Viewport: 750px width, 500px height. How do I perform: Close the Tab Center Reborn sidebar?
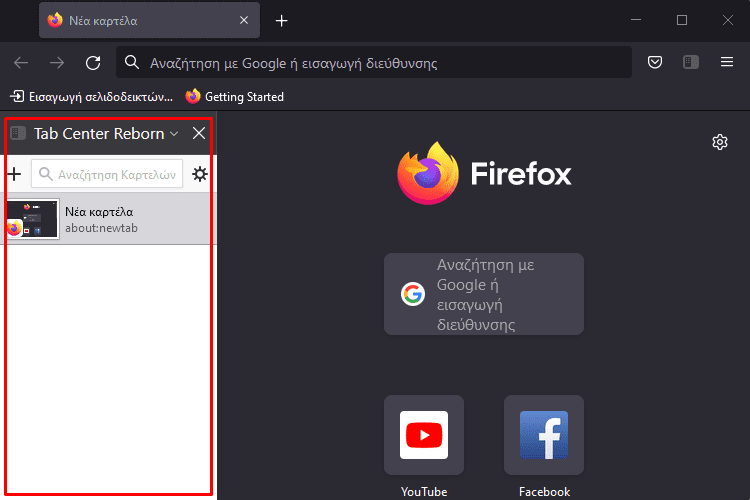pos(199,133)
